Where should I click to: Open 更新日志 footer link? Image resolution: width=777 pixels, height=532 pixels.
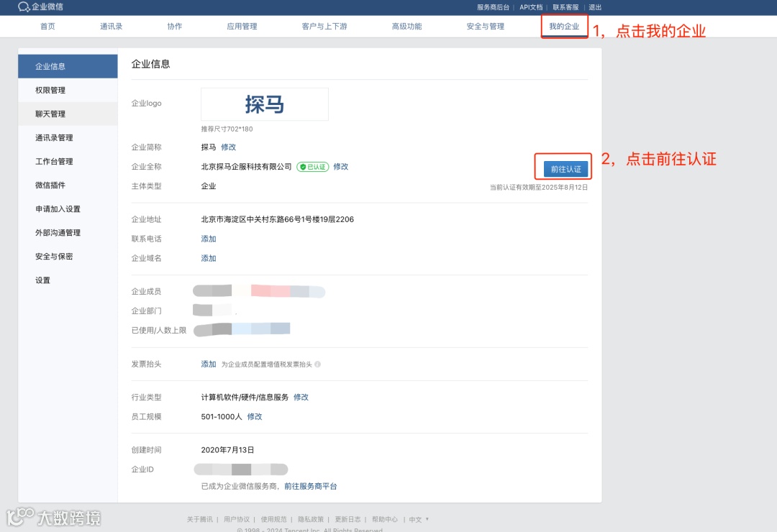click(x=348, y=519)
